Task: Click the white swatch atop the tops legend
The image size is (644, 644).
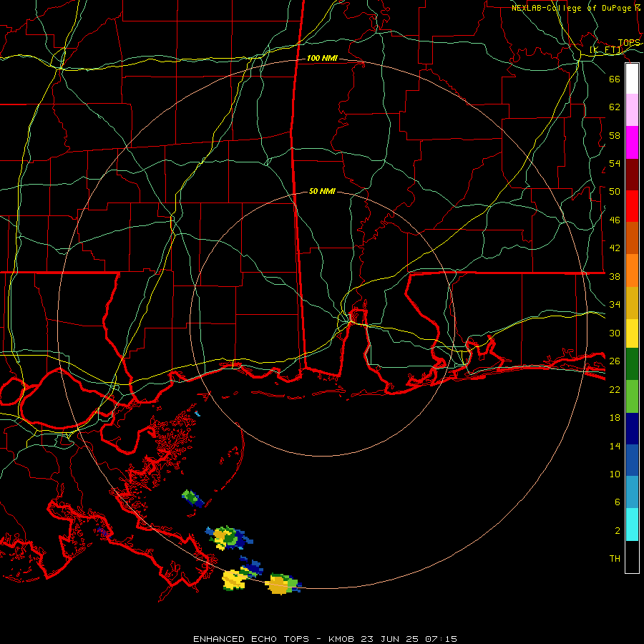Action: coord(632,79)
